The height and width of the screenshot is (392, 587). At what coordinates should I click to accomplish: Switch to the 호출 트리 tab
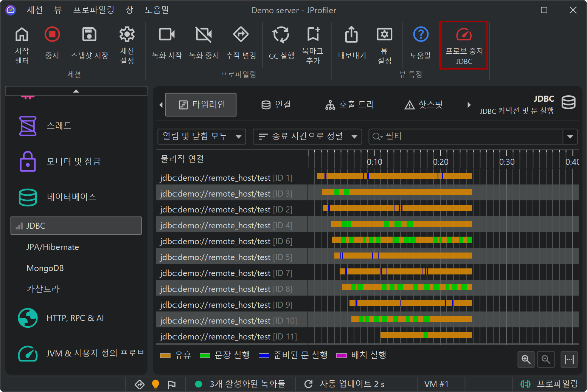pos(350,105)
